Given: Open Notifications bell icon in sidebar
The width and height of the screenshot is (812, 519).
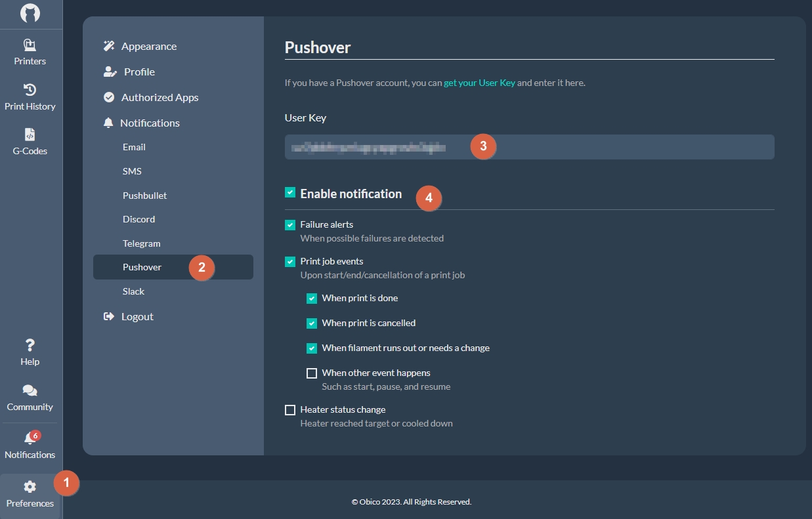Looking at the screenshot, I should point(29,439).
